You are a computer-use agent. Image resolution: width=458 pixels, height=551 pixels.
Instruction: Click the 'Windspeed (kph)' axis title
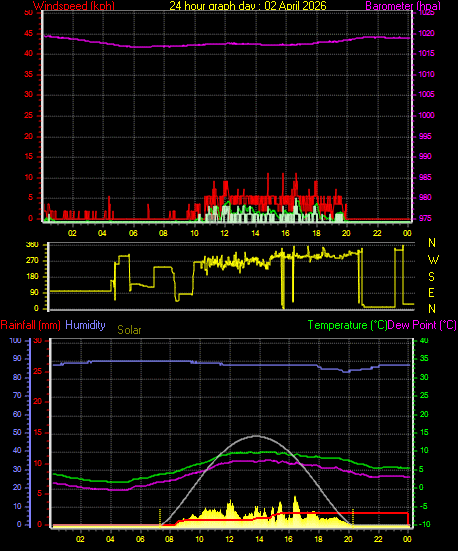click(x=74, y=6)
